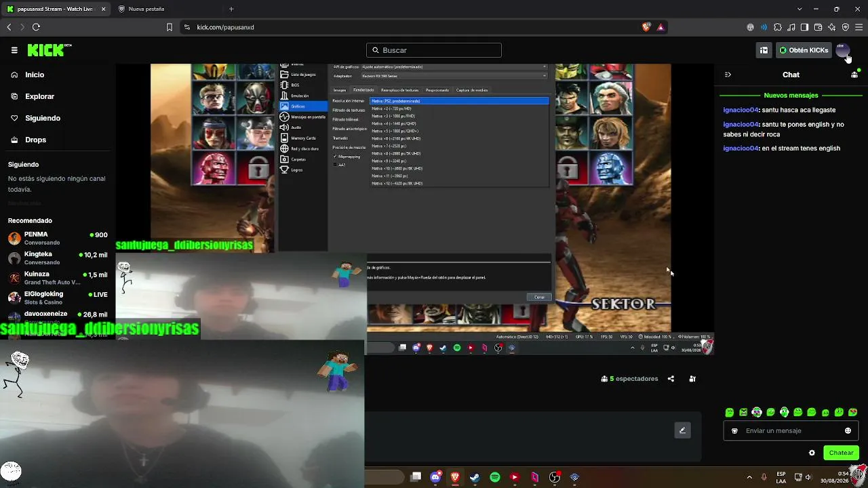Screen dimensions: 868x488
Task: Collapse the chat panel with the arrow icon
Action: pyautogui.click(x=728, y=75)
